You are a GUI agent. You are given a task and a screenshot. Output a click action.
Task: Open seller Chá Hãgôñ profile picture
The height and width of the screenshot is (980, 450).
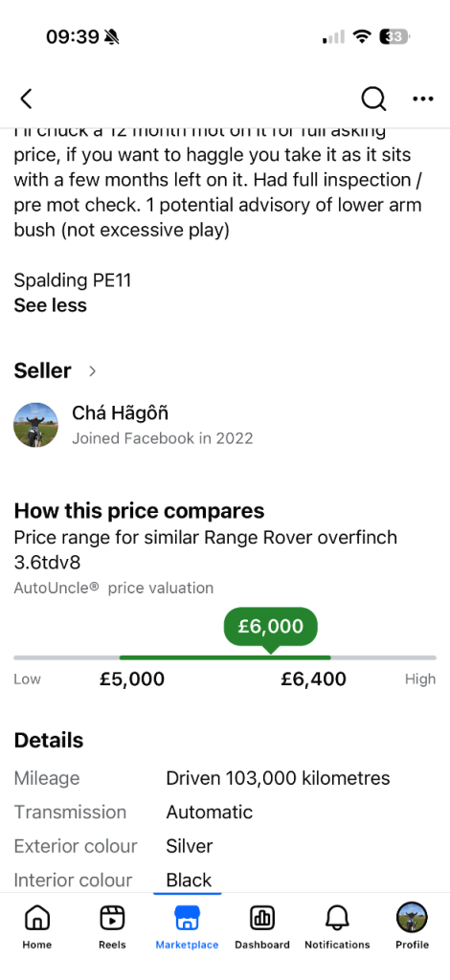click(x=35, y=425)
